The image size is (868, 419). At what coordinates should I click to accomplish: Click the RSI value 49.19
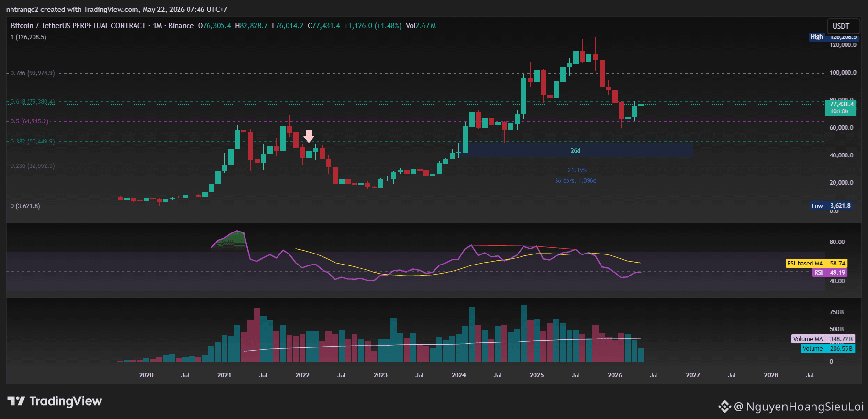click(x=837, y=273)
